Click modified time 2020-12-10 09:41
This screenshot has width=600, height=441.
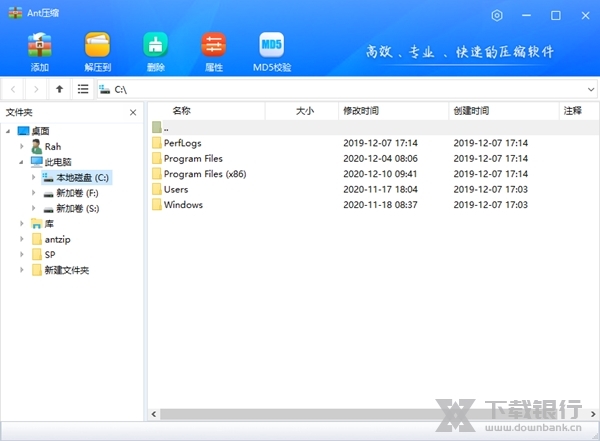click(x=380, y=174)
